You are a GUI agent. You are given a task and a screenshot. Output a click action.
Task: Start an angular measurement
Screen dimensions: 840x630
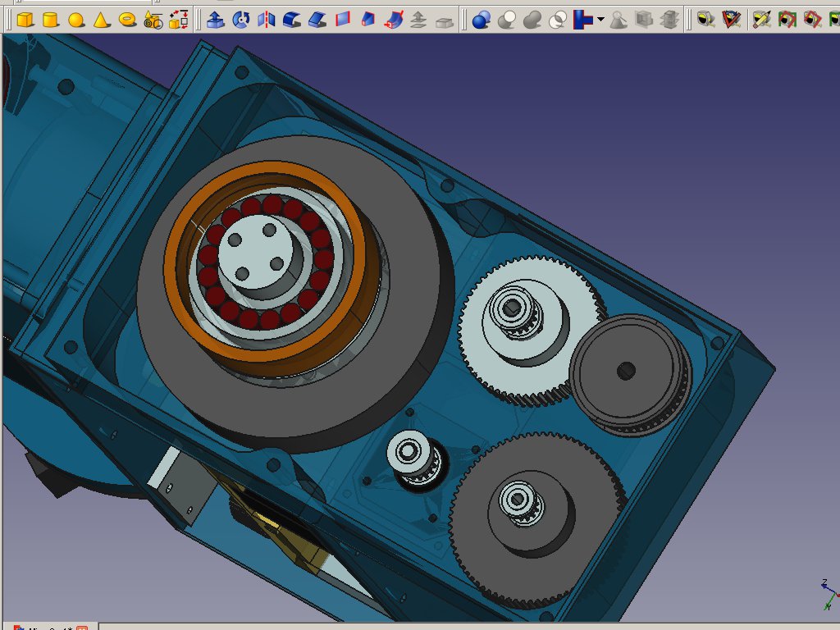pos(731,20)
